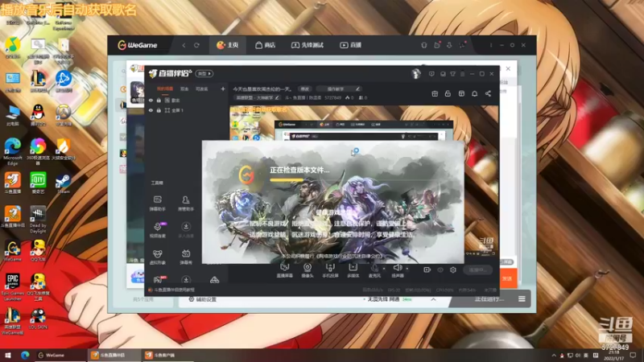Image resolution: width=644 pixels, height=362 pixels.
Task: Open Microsoft Edge desktop shortcut
Action: [x=13, y=151]
